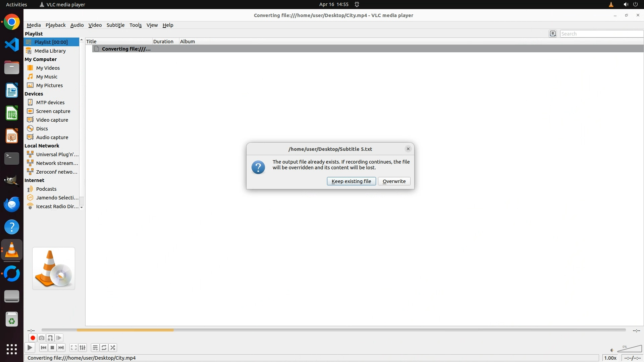Take a snapshot with camera icon
The width and height of the screenshot is (644, 362).
42,338
